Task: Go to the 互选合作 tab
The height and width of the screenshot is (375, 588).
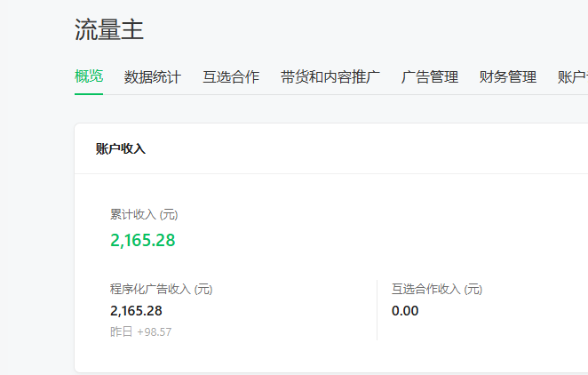Action: 231,77
